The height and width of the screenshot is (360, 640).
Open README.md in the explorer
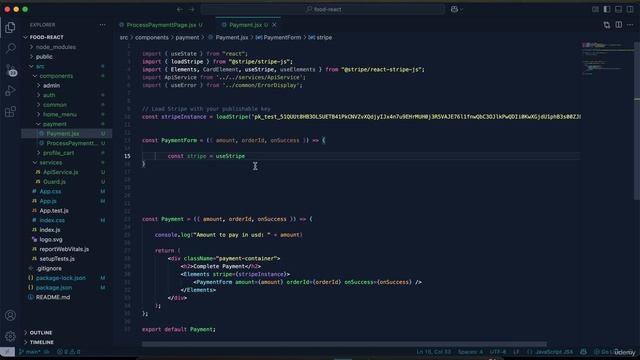tap(53, 297)
